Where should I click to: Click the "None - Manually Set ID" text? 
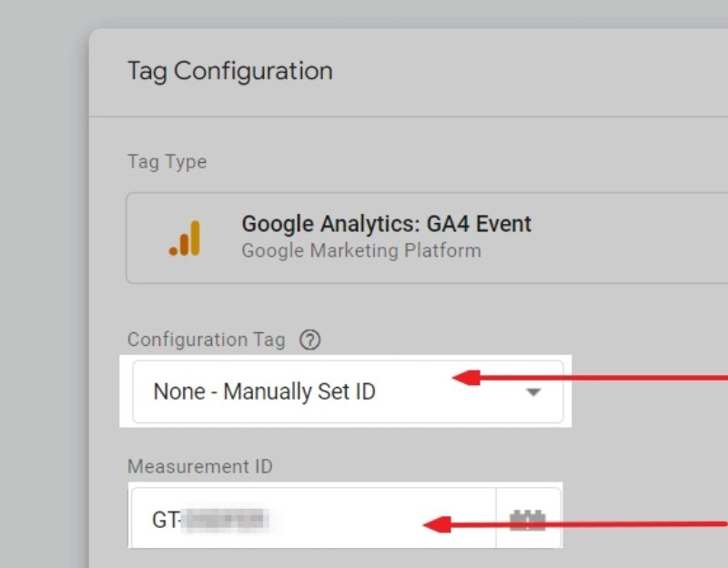tap(264, 392)
